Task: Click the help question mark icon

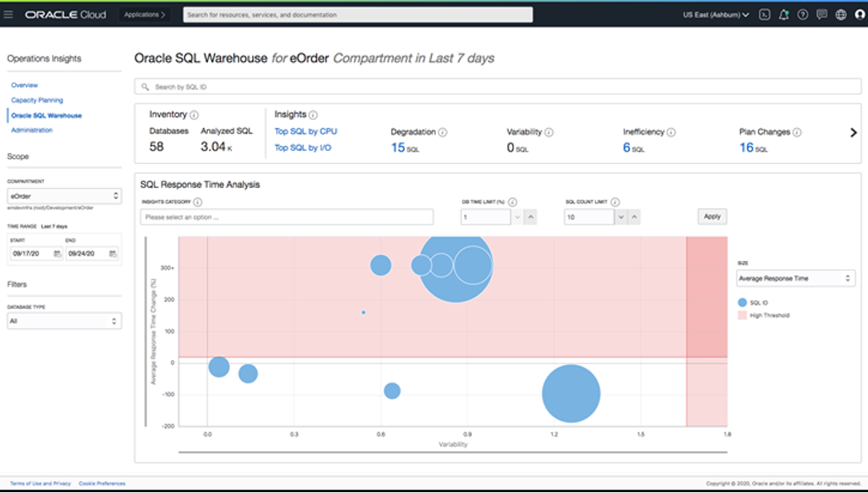Action: point(802,15)
